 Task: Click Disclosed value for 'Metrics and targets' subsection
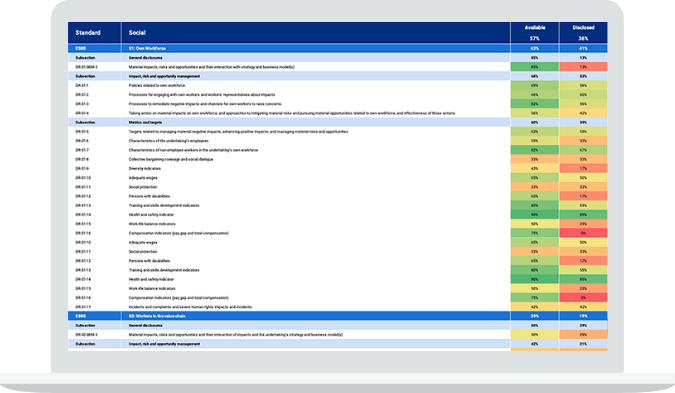pos(583,122)
